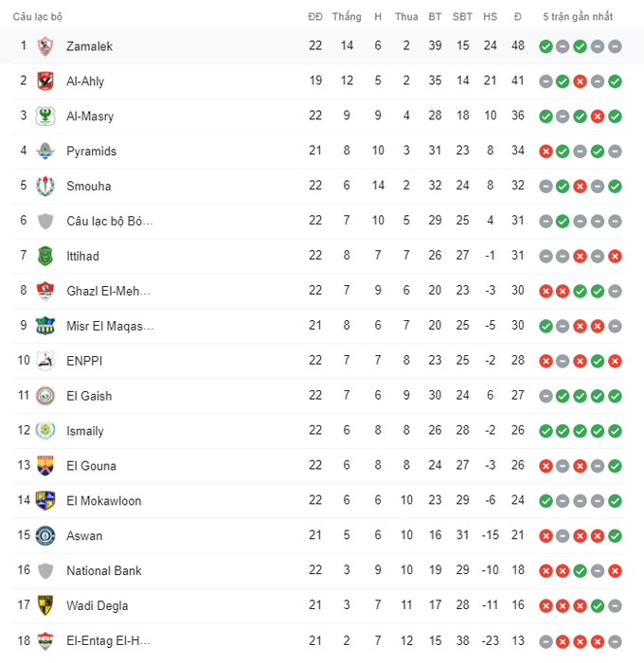Click Pyramids' first red loss indicator
644x663 pixels.
point(546,152)
